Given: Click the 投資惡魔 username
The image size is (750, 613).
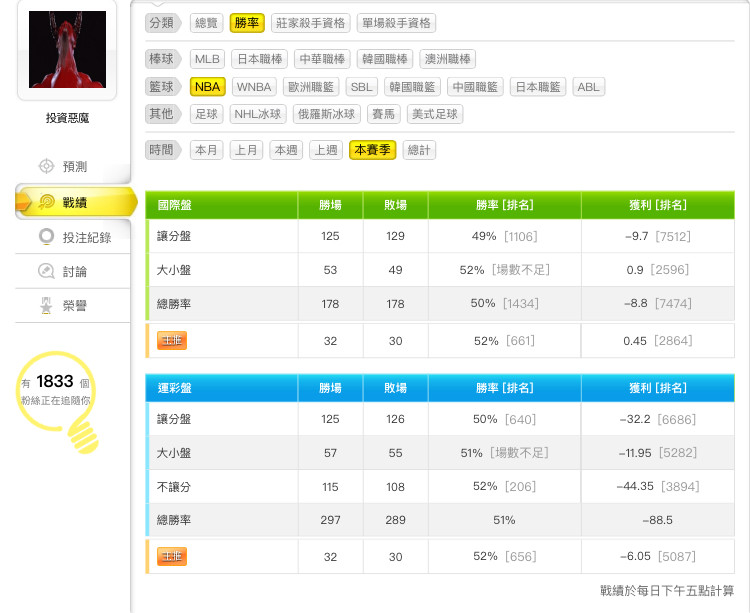Looking at the screenshot, I should tap(67, 118).
